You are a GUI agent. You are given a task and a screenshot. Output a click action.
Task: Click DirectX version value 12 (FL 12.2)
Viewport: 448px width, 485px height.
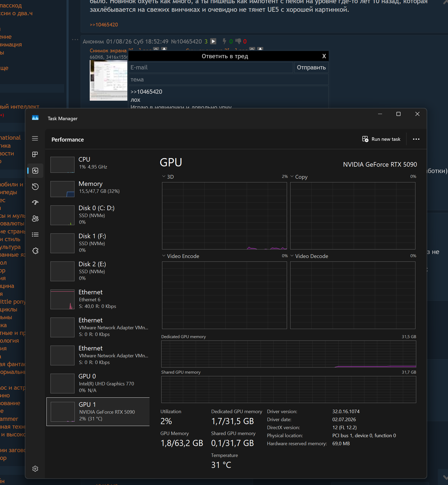point(345,428)
